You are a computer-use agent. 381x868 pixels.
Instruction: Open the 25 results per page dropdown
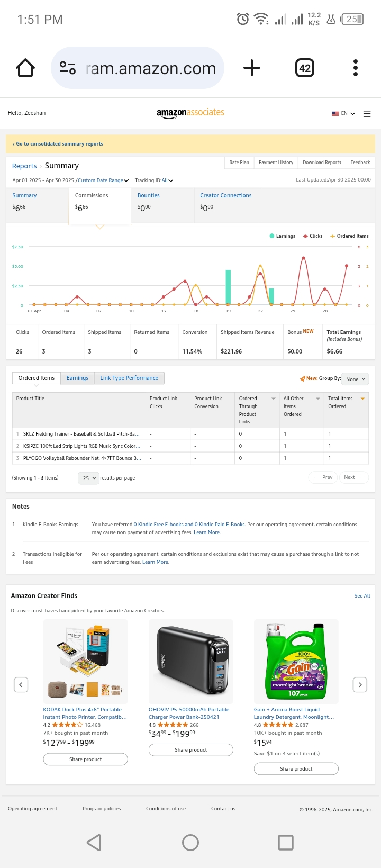point(88,478)
